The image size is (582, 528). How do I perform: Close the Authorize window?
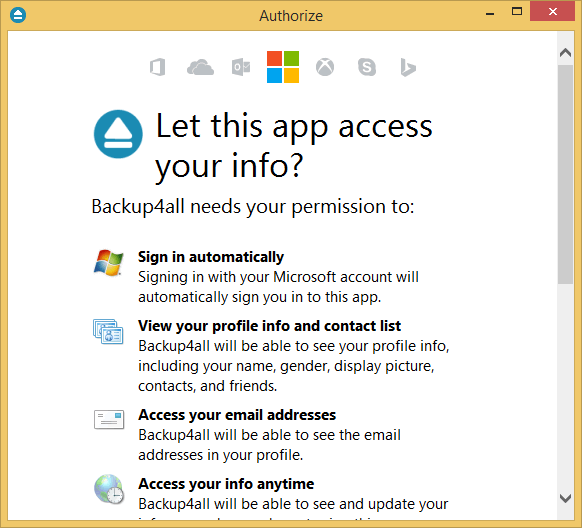(553, 12)
